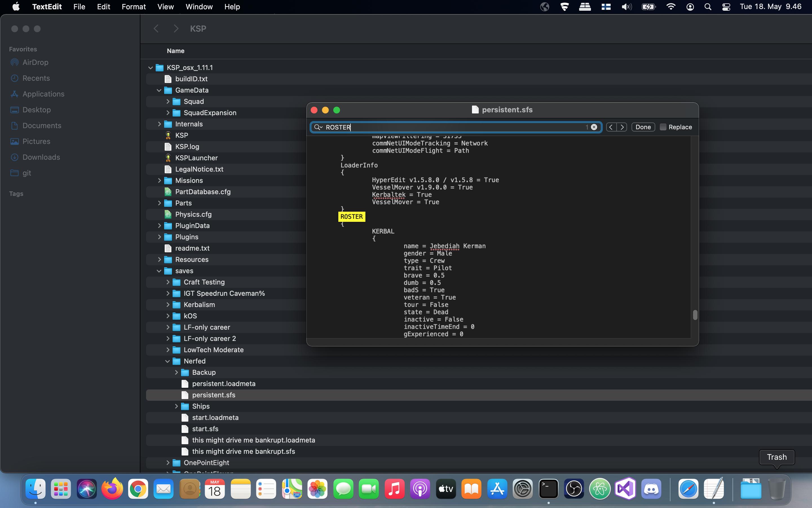Collapse the KSP_osx_1.11.1 folder
The width and height of the screenshot is (812, 508).
point(150,67)
